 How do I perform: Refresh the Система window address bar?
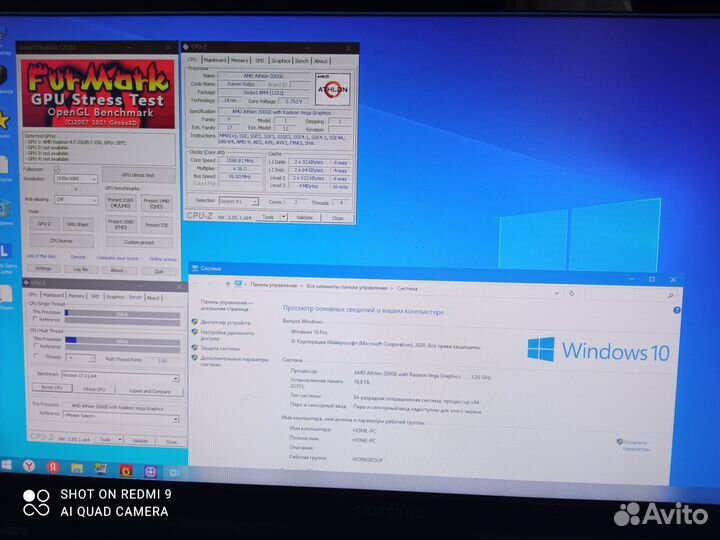(572, 293)
